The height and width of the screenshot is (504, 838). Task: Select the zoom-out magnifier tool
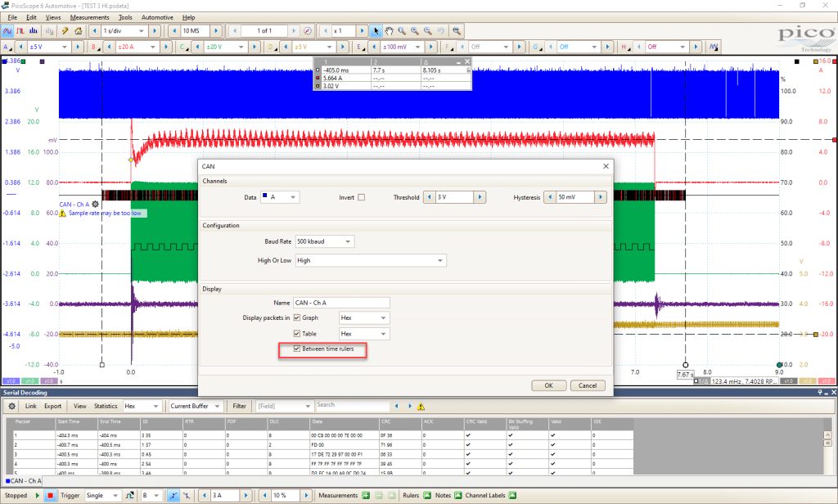(x=427, y=31)
